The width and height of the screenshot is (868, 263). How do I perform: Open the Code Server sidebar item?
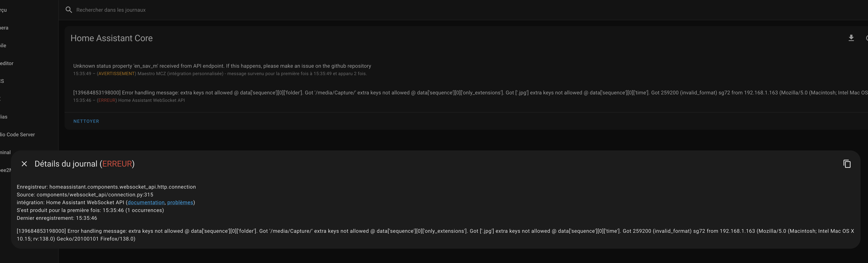point(17,134)
